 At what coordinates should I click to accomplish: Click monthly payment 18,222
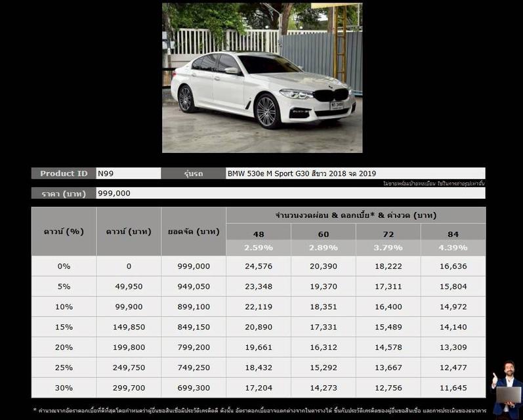[388, 266]
